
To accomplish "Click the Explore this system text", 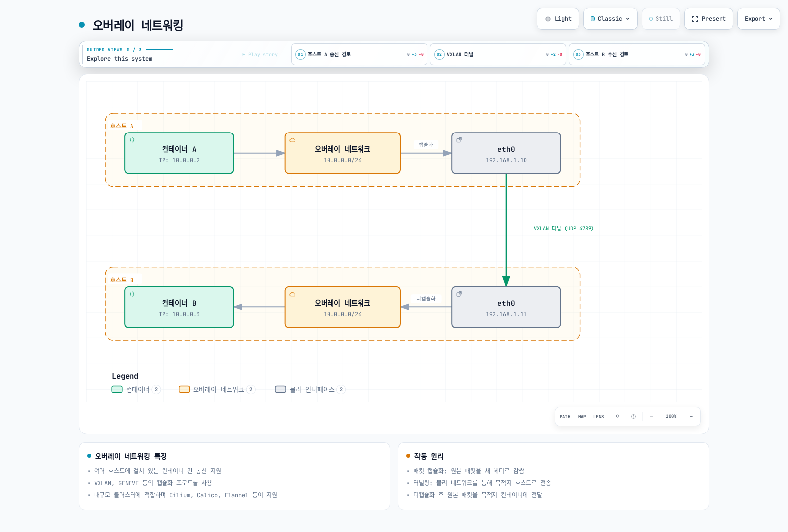I will (x=119, y=59).
